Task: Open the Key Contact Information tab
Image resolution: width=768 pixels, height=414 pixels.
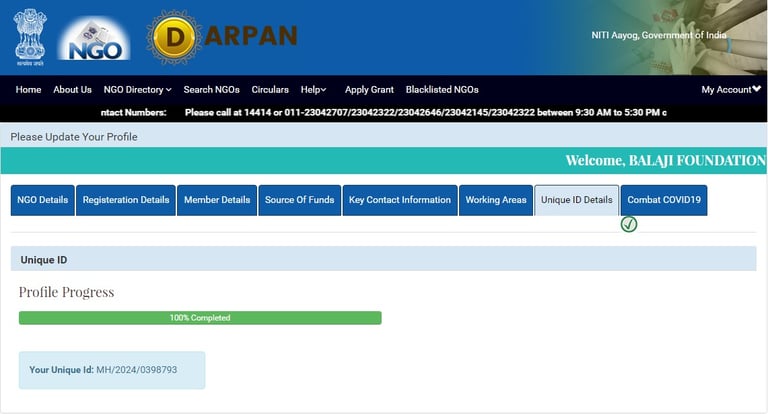Action: point(400,200)
